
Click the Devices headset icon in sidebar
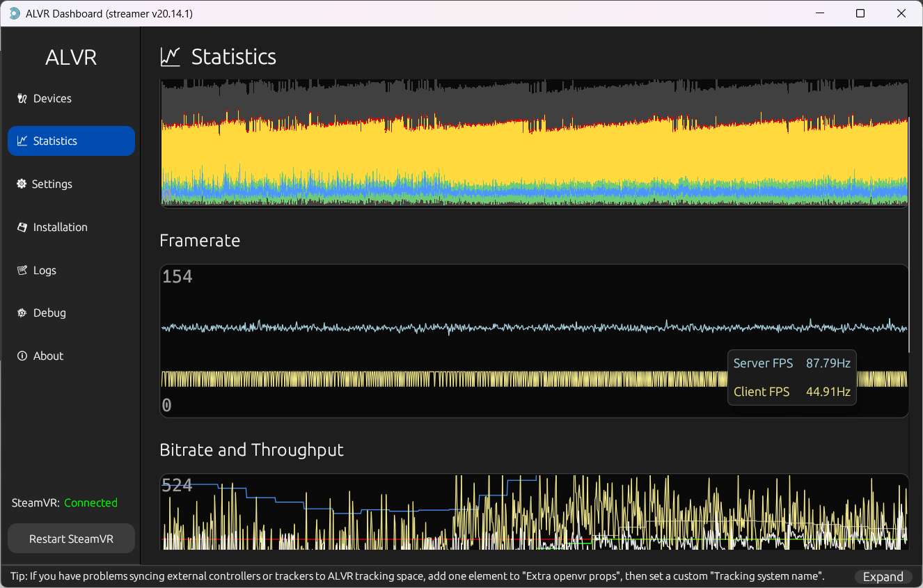click(x=22, y=99)
